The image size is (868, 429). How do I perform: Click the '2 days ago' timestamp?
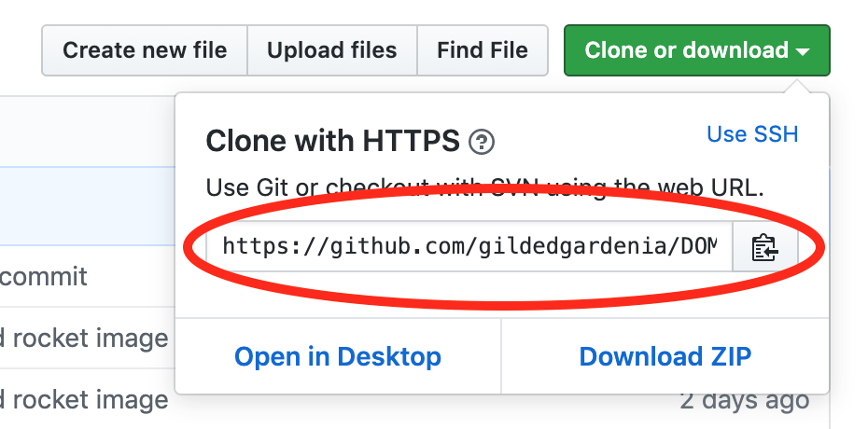(744, 400)
